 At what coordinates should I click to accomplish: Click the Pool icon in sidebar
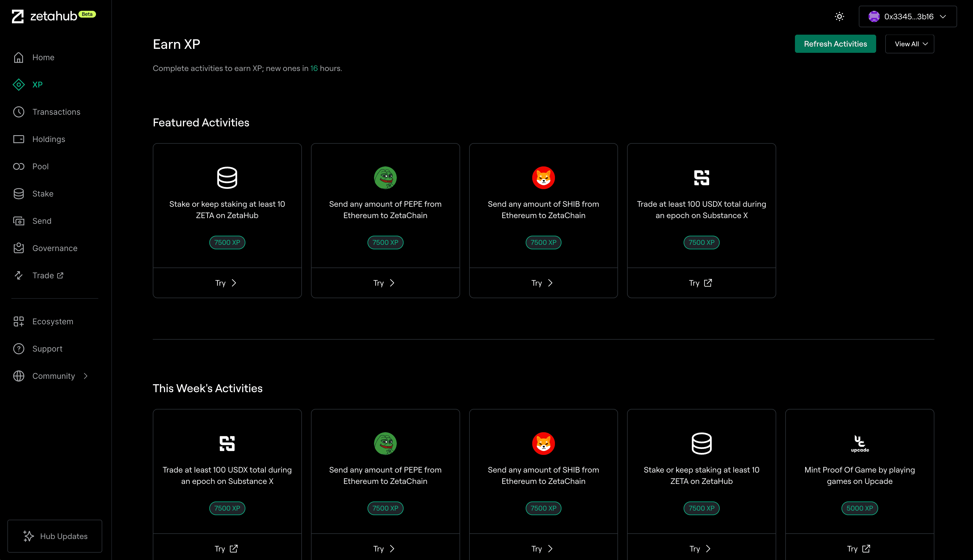coord(19,166)
